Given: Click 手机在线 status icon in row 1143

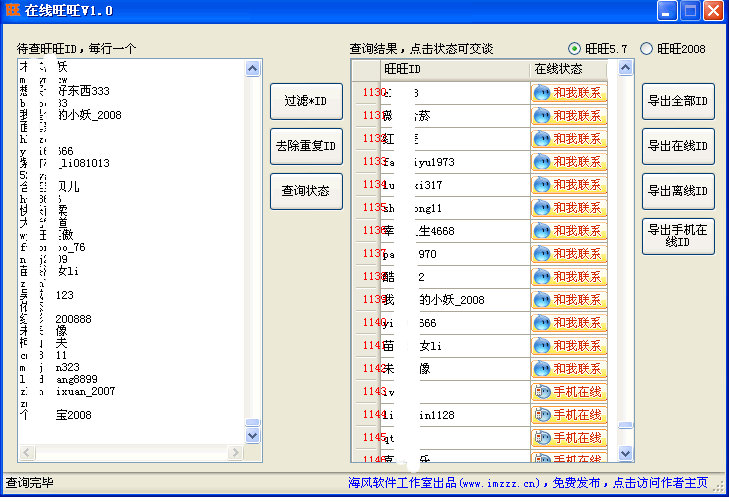Looking at the screenshot, I should click(569, 392).
